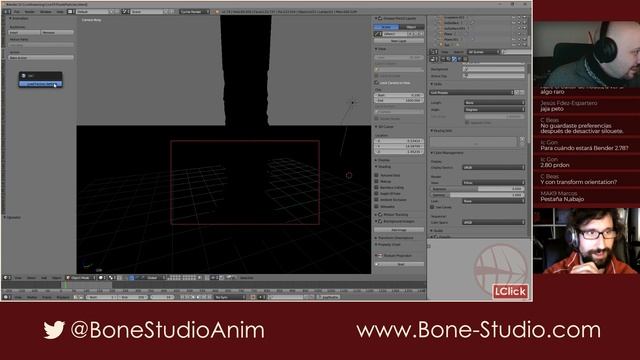The image size is (640, 360).
Task: Open the Properties editor type icon
Action: coord(433,59)
